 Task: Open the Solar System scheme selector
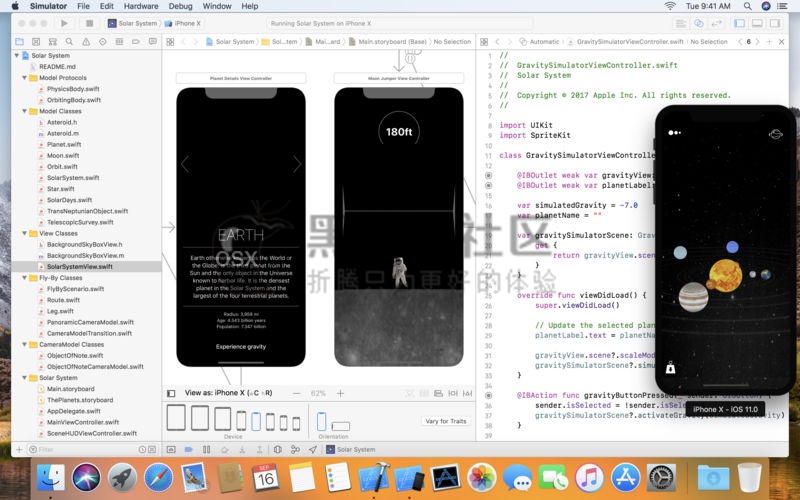[132, 23]
